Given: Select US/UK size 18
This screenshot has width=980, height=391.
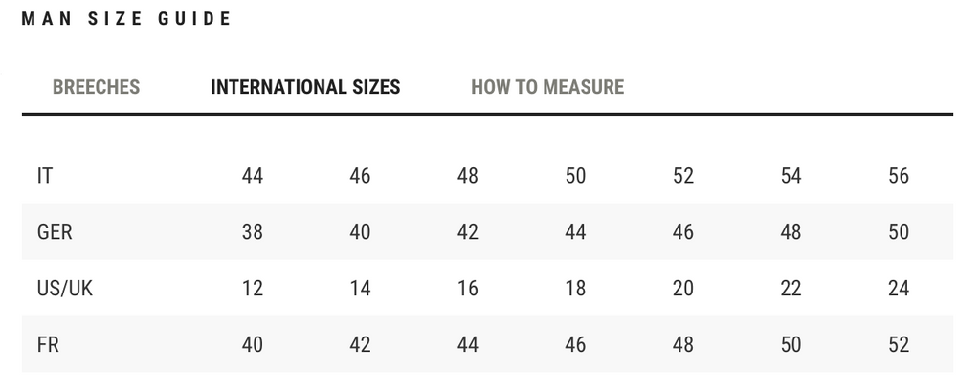Looking at the screenshot, I should 575,289.
